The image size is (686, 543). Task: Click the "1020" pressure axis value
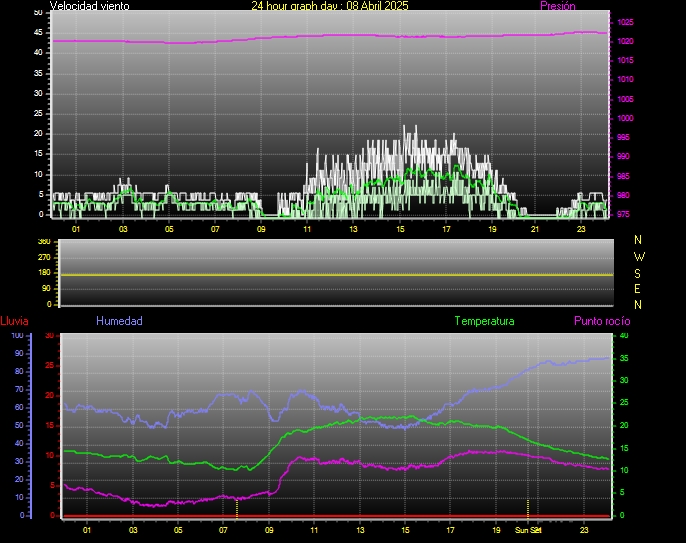pyautogui.click(x=625, y=41)
